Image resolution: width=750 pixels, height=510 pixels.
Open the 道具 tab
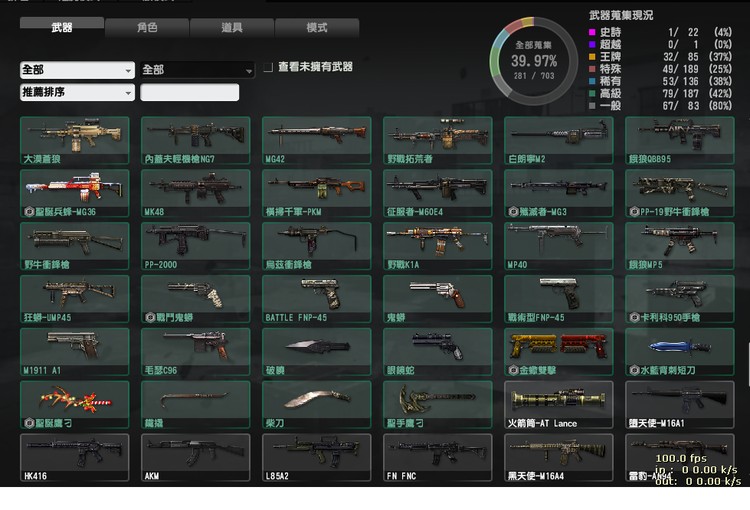pyautogui.click(x=232, y=27)
